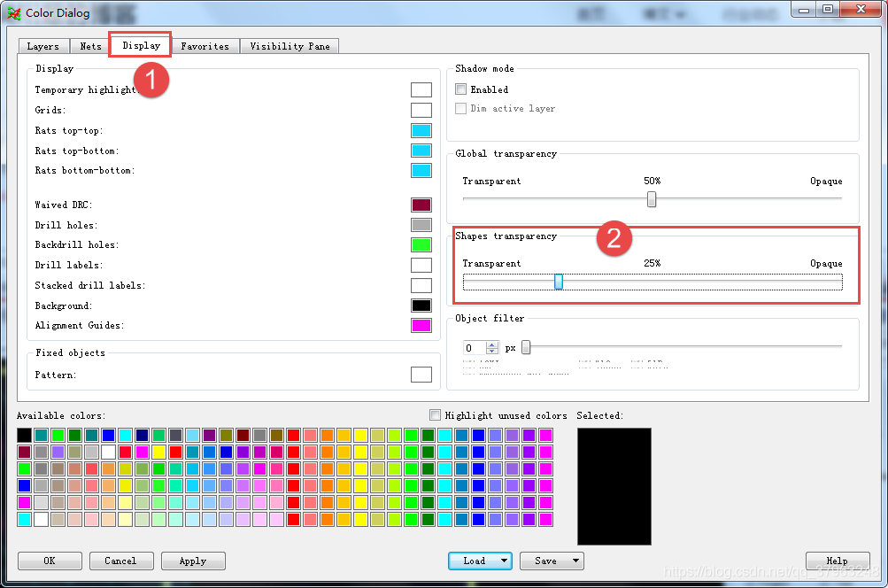The width and height of the screenshot is (888, 588).
Task: Pick the white swatch in the second palette row
Action: point(108,452)
